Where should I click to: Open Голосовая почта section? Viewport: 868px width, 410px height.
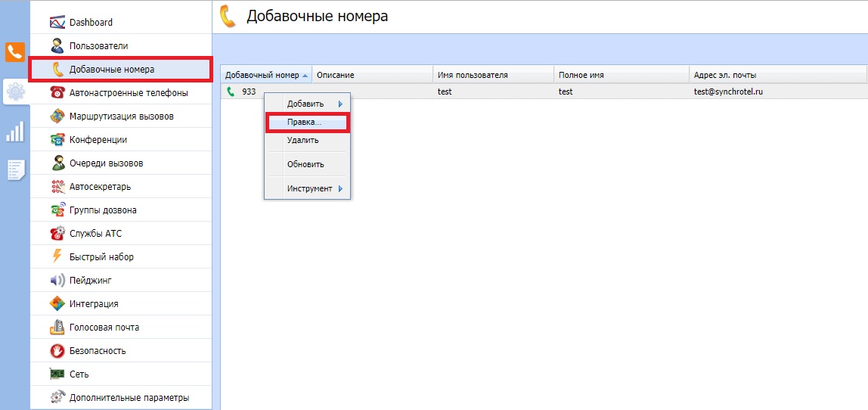coord(121,327)
